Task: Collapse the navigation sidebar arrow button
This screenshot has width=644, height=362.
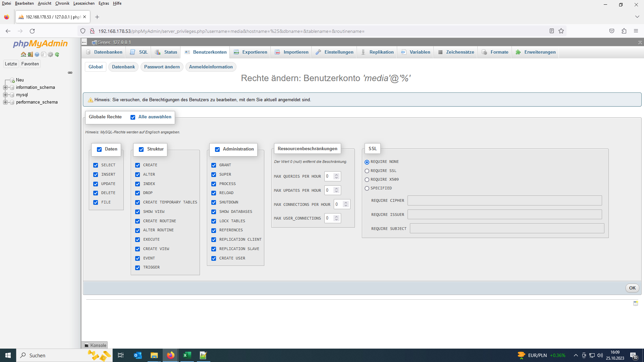Action: pos(85,42)
